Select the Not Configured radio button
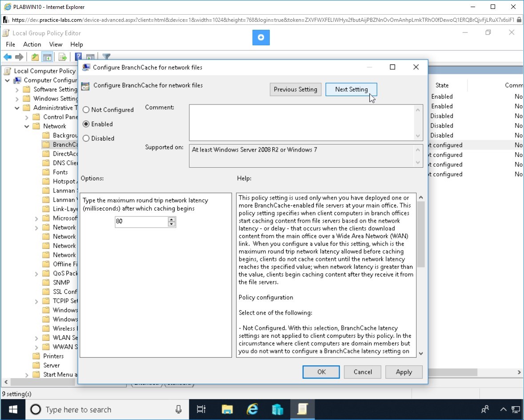 click(86, 110)
